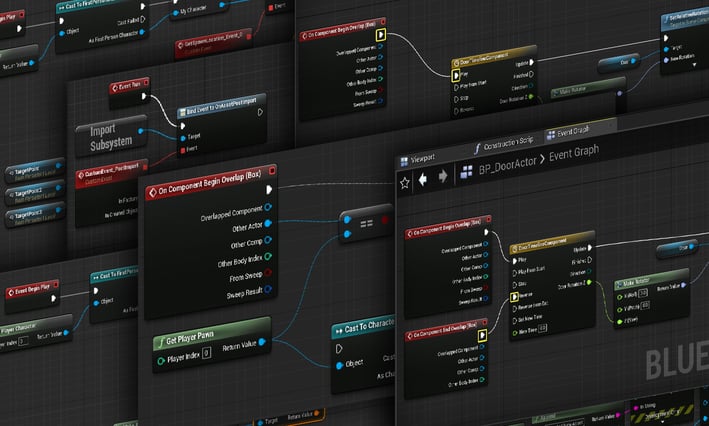The image size is (709, 426).
Task: Click Update pin on top-right DoorTimelineComponent node
Action: click(531, 62)
